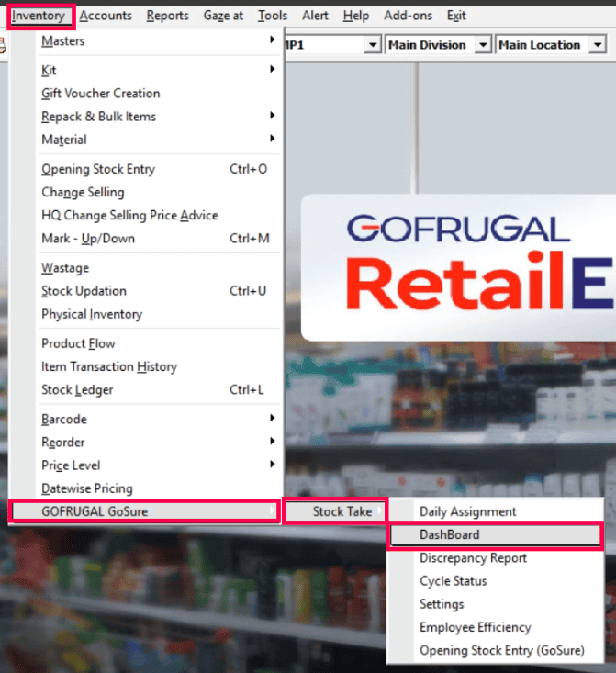Open the Reports menu

point(167,16)
